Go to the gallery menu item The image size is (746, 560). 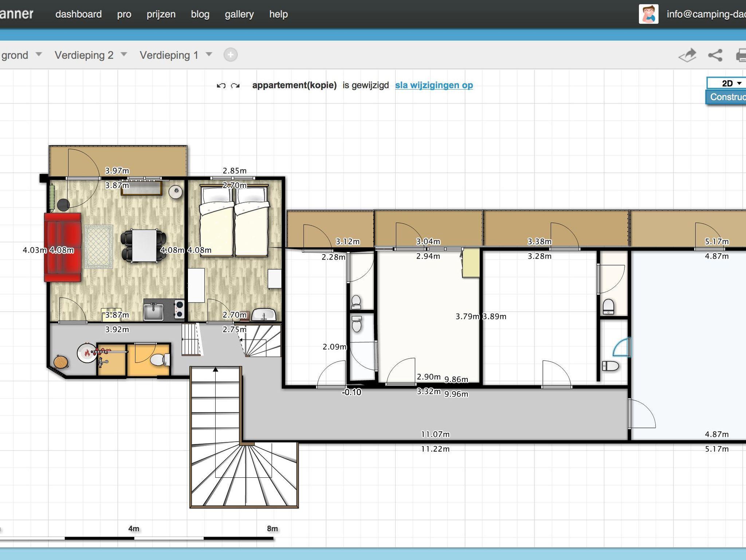pyautogui.click(x=239, y=14)
